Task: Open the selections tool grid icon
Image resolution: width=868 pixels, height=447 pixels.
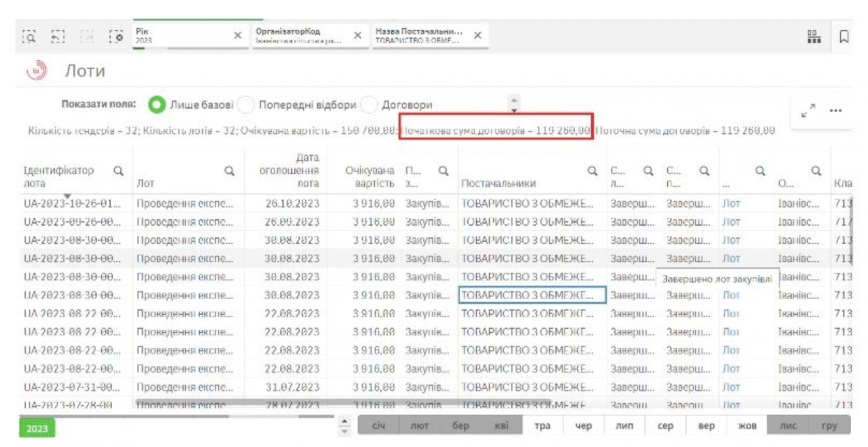Action: 814,37
